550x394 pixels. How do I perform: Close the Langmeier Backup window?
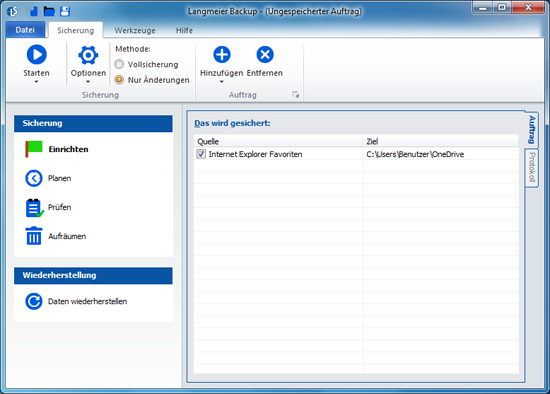click(x=529, y=7)
